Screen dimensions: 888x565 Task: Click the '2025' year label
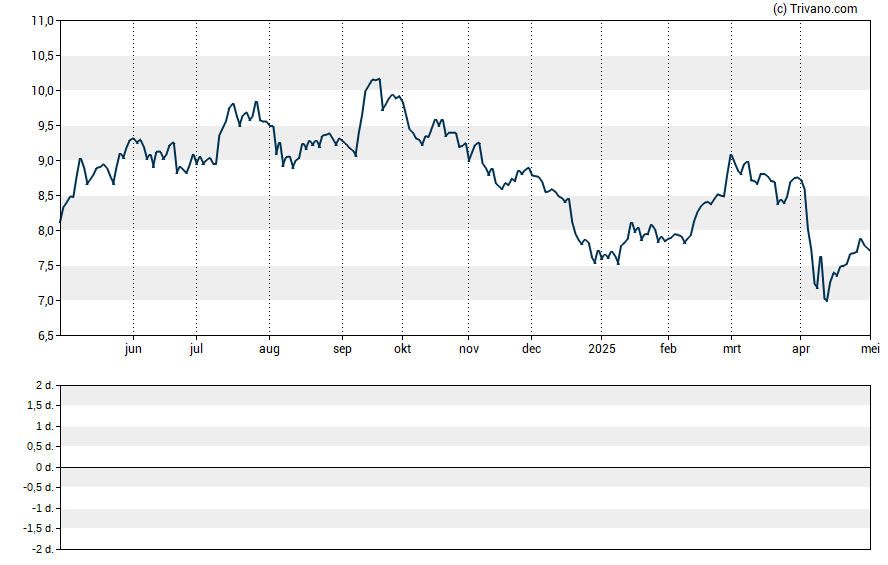coord(601,349)
